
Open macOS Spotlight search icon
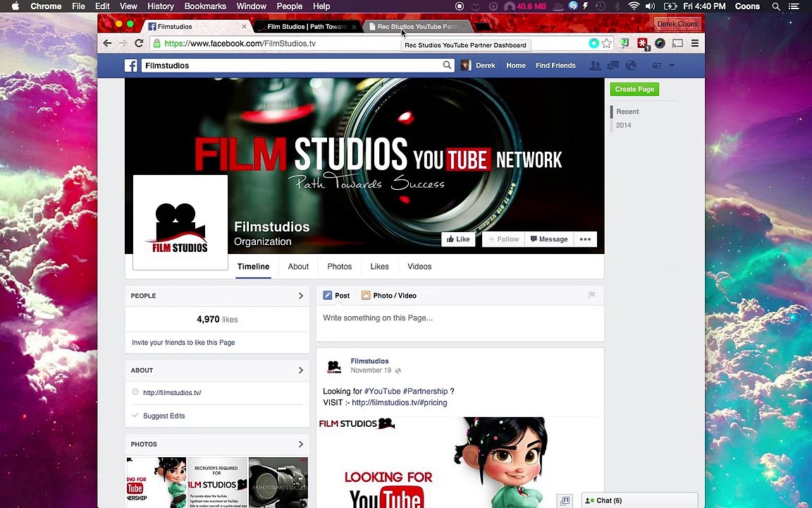pos(776,6)
